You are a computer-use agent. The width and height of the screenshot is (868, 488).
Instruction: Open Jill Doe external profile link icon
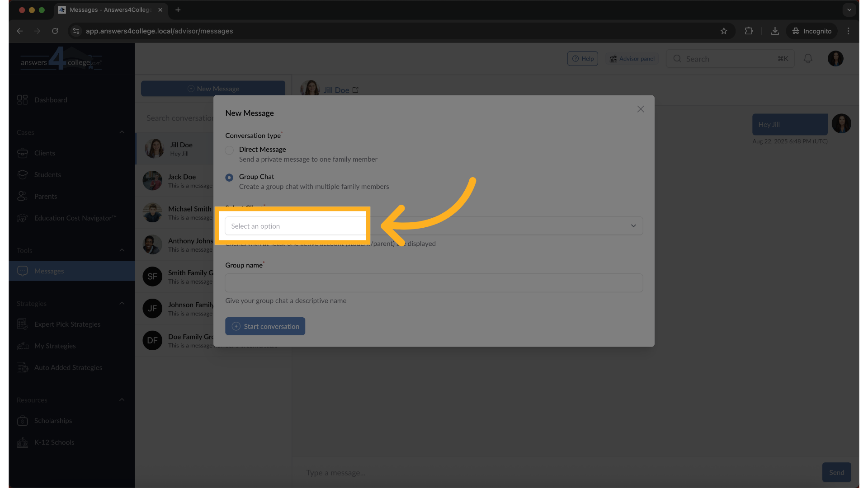point(355,90)
